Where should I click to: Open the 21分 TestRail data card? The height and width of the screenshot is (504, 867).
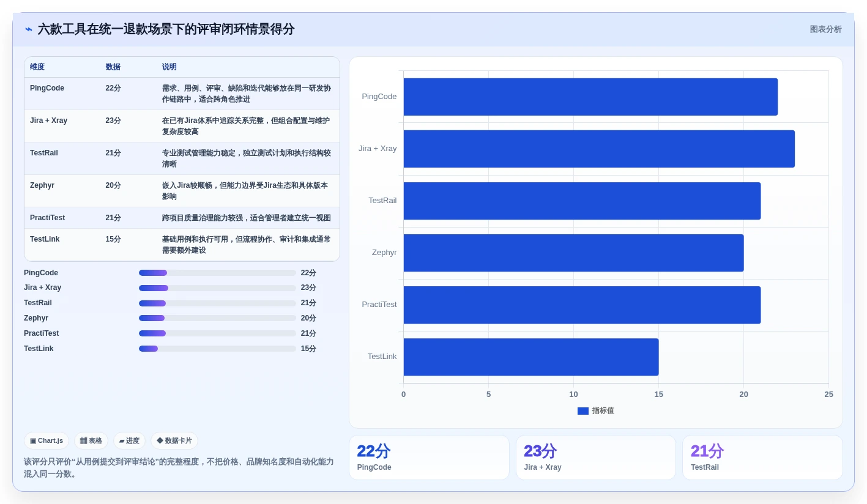(x=762, y=458)
